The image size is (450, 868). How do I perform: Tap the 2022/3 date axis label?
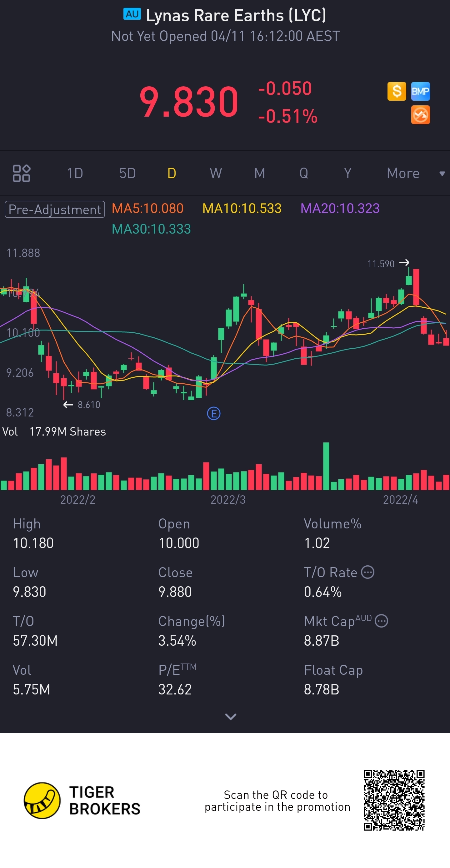[x=228, y=499]
